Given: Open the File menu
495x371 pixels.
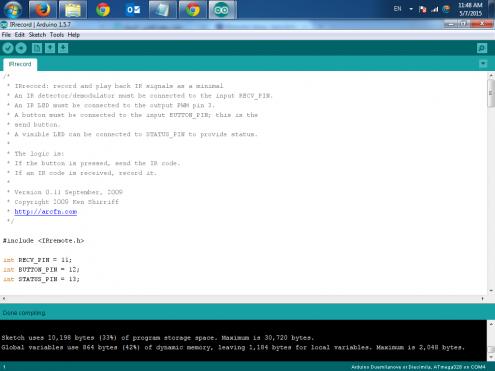Looking at the screenshot, I should [6, 35].
